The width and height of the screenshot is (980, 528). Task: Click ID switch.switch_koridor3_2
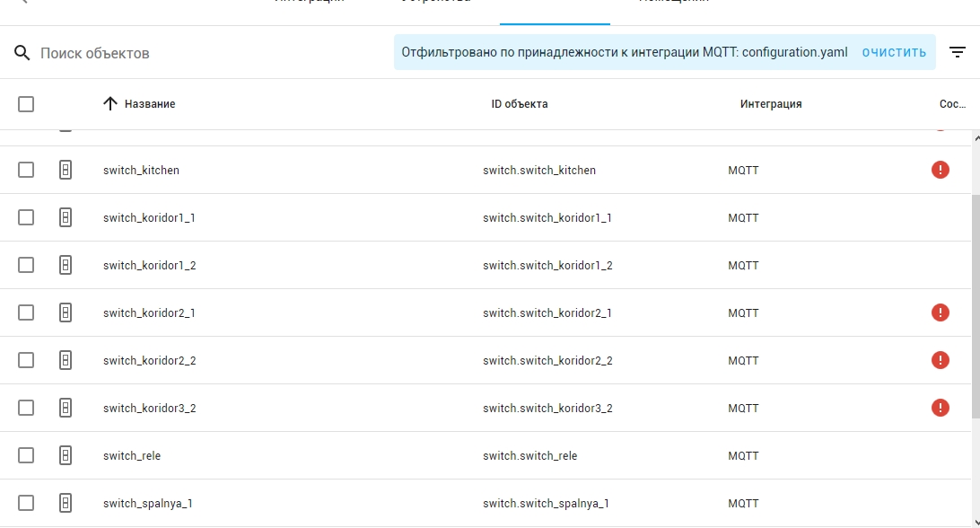(547, 408)
